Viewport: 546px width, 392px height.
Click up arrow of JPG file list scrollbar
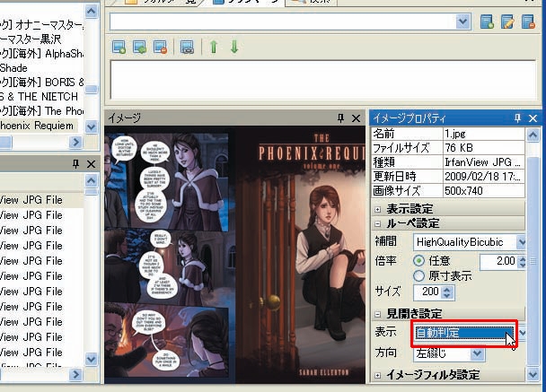tap(92, 180)
